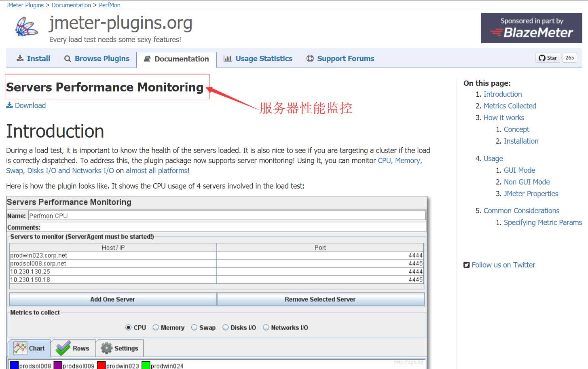588x369 pixels.
Task: Click the Documentation breadcrumb link
Action: pos(71,5)
